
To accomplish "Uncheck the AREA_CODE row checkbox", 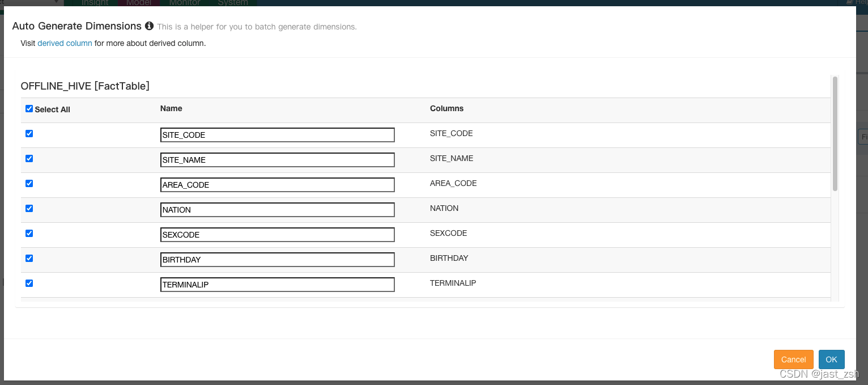I will (x=29, y=184).
